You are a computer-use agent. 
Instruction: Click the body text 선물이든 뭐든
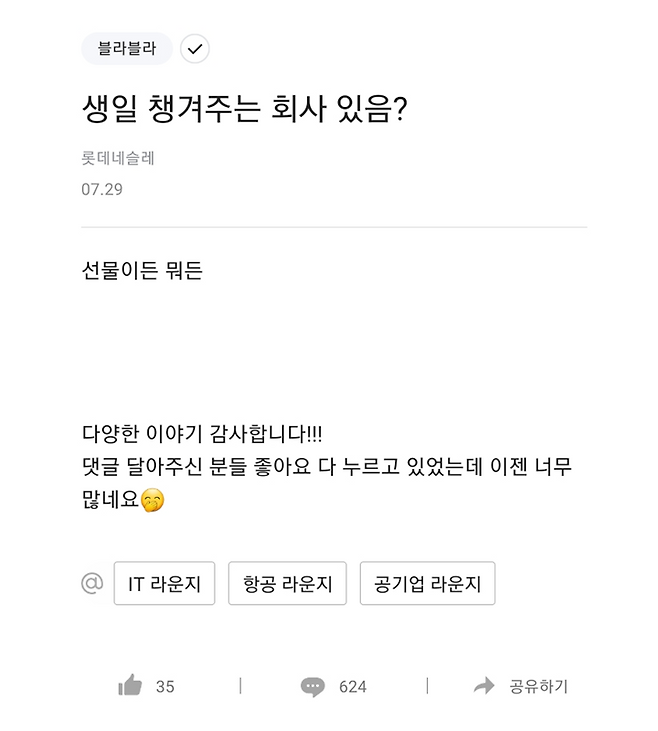tap(142, 270)
